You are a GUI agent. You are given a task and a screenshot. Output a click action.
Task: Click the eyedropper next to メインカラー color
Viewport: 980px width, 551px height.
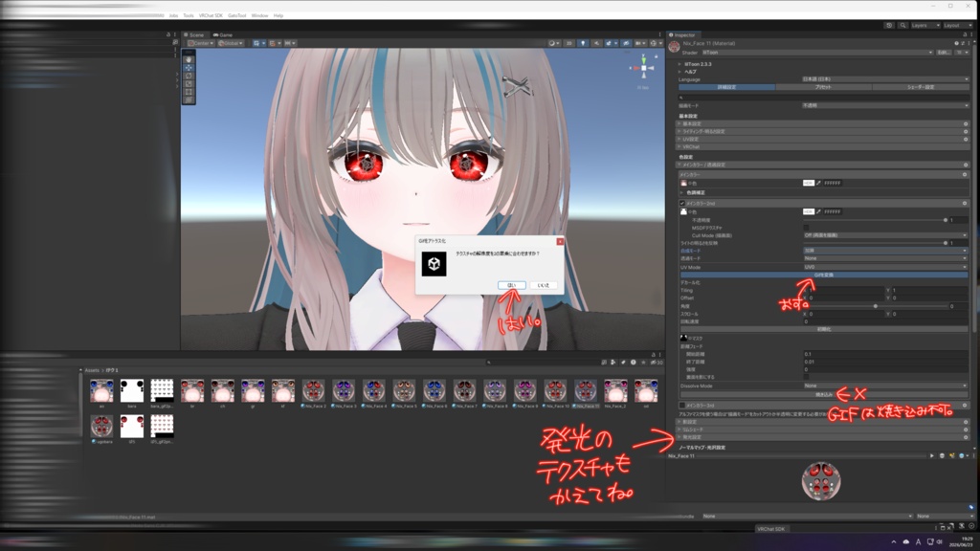click(x=819, y=183)
